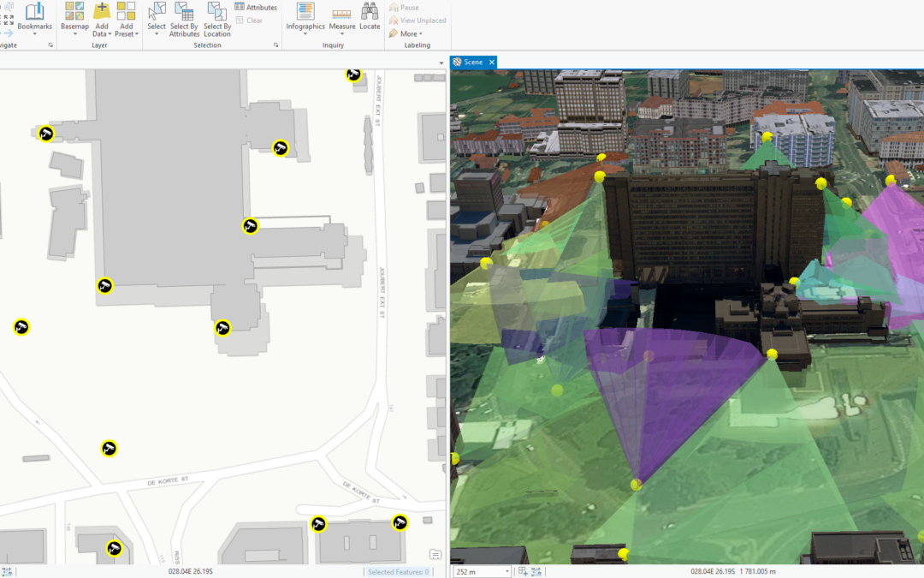Click camera marker just above DE KORTE ST label
Screen dimensions: 924x578
pos(109,449)
